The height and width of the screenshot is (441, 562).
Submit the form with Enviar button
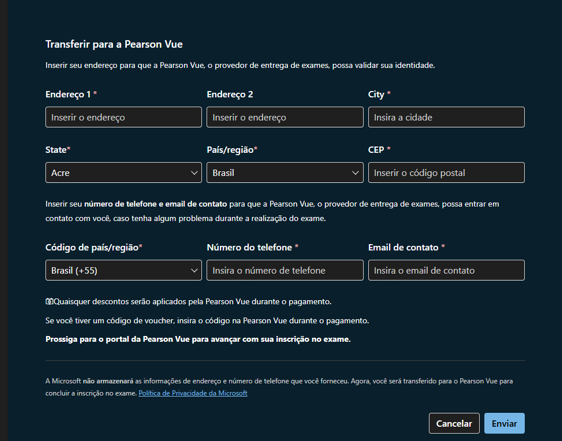(504, 423)
